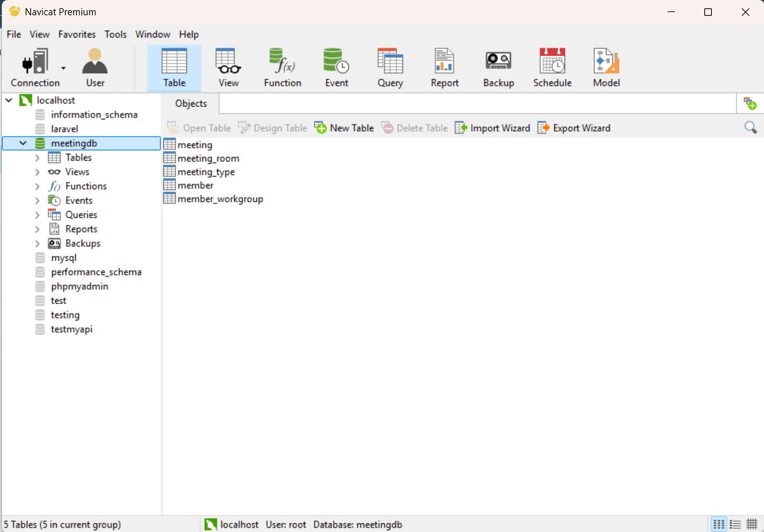The width and height of the screenshot is (764, 532).
Task: Collapse the meetingdb database node
Action: tap(23, 143)
